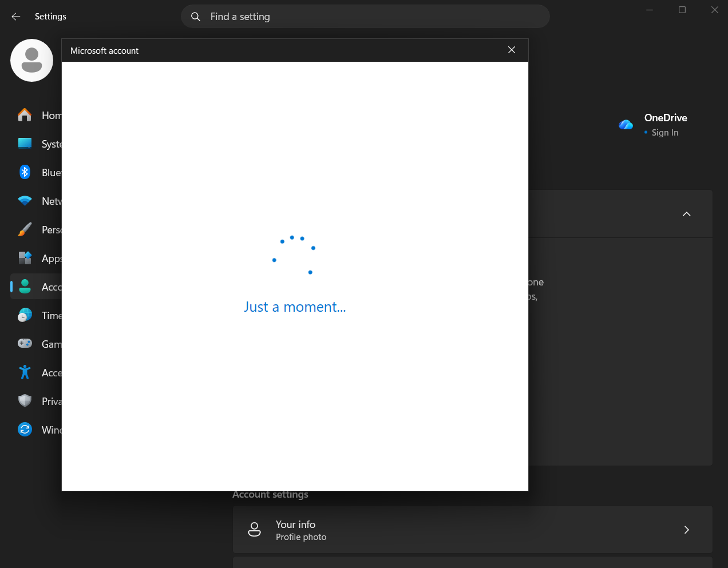
Task: Click the OneDrive cloud icon
Action: [626, 125]
